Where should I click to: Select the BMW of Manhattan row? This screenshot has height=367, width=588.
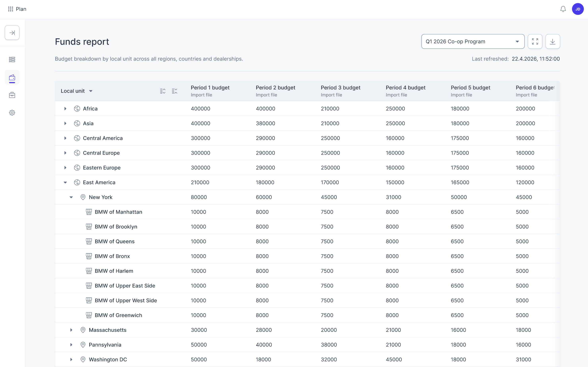pyautogui.click(x=307, y=212)
